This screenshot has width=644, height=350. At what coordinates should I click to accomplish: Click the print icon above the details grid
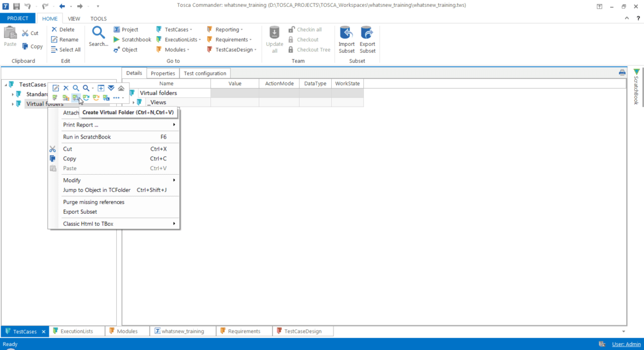(622, 72)
